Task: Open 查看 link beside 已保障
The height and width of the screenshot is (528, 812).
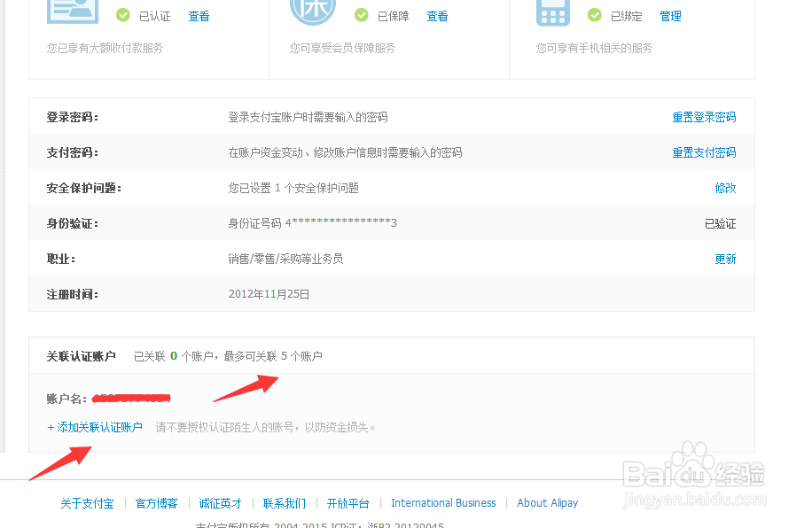Action: (x=437, y=17)
